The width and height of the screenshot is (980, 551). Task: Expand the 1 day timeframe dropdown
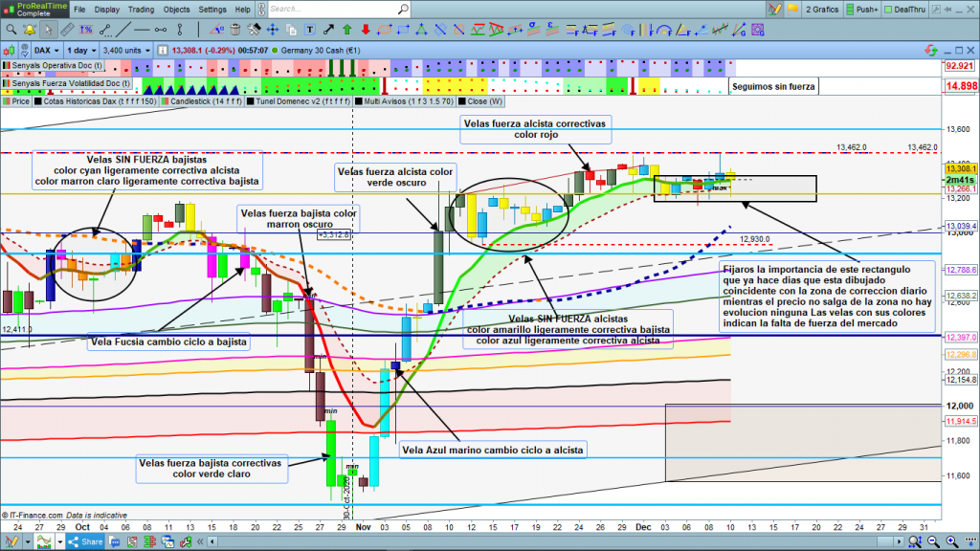tap(81, 49)
